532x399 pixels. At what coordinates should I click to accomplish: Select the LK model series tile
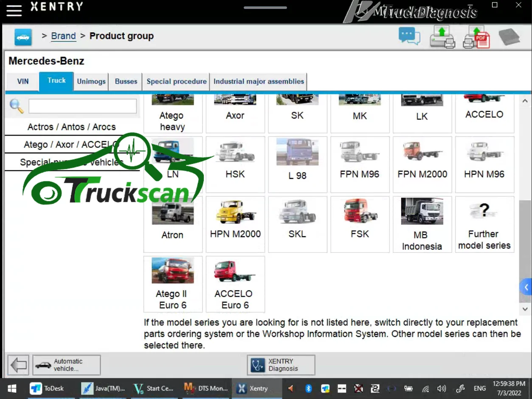point(422,113)
